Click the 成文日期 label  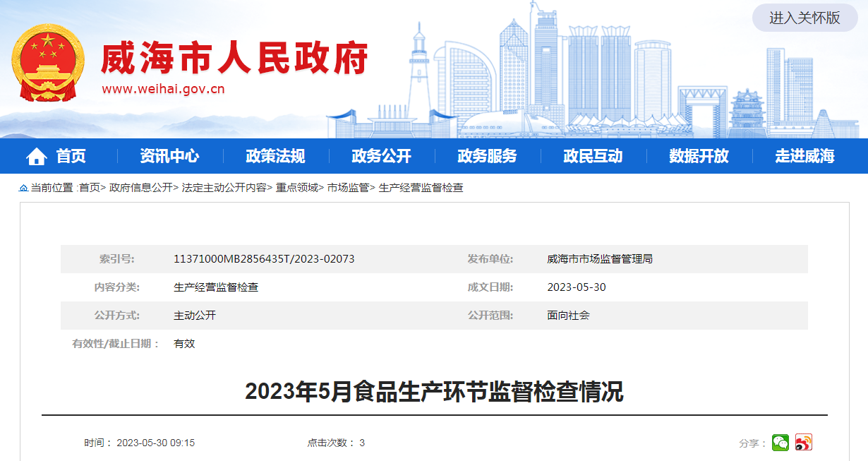(x=490, y=287)
